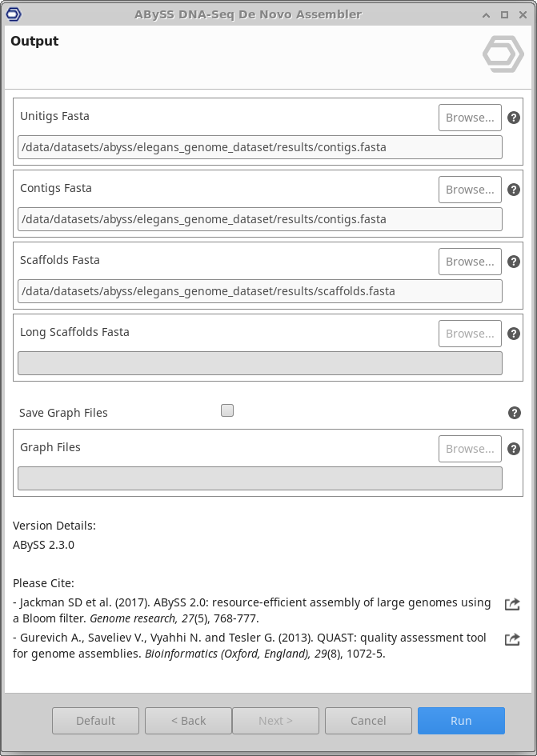The height and width of the screenshot is (756, 537).
Task: Reset settings with Default button
Action: [95, 721]
